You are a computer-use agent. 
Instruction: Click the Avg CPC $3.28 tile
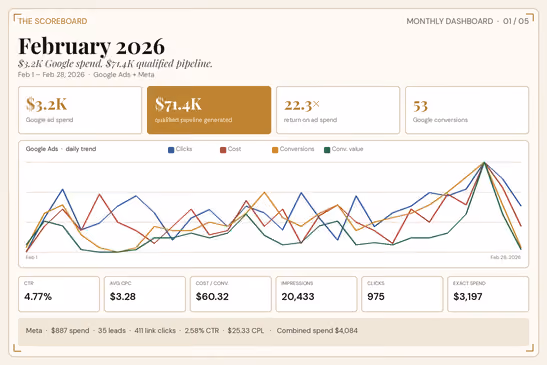145,294
